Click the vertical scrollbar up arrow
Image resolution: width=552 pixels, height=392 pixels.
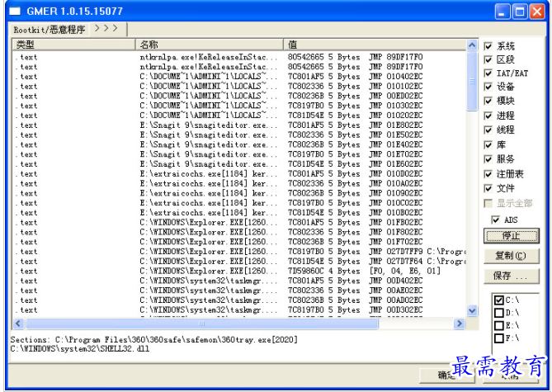472,45
